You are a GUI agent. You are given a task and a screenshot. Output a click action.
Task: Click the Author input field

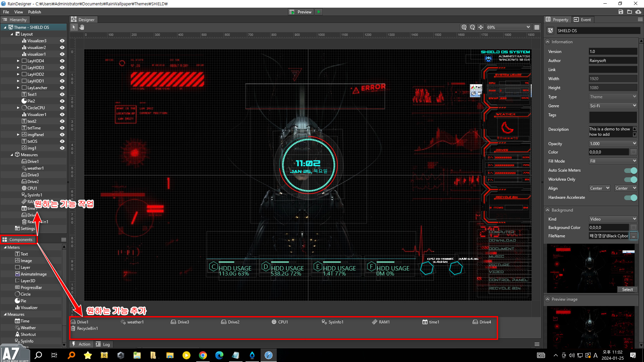click(613, 61)
